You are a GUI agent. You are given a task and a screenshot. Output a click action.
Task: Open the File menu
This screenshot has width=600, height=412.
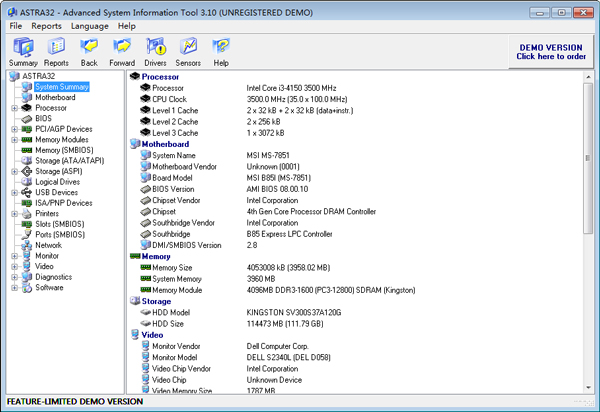point(16,26)
